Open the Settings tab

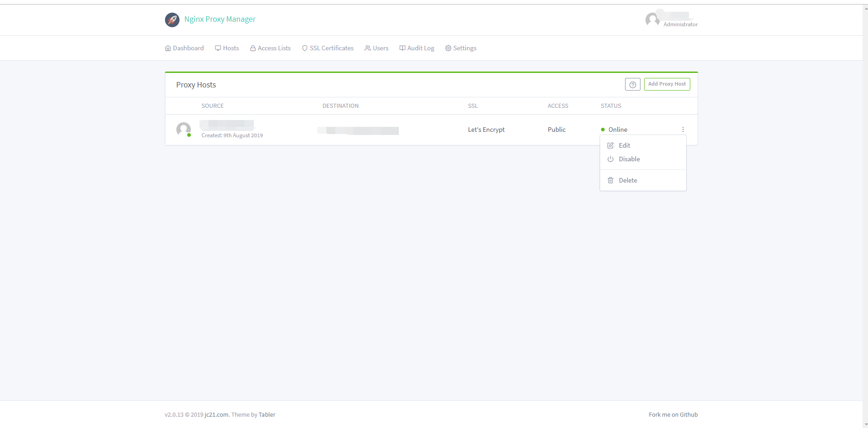[461, 48]
